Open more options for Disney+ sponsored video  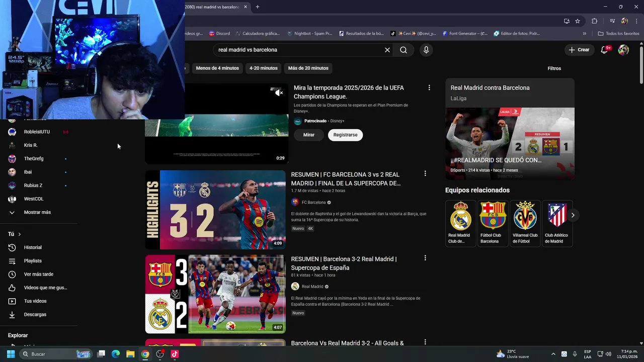tap(429, 87)
